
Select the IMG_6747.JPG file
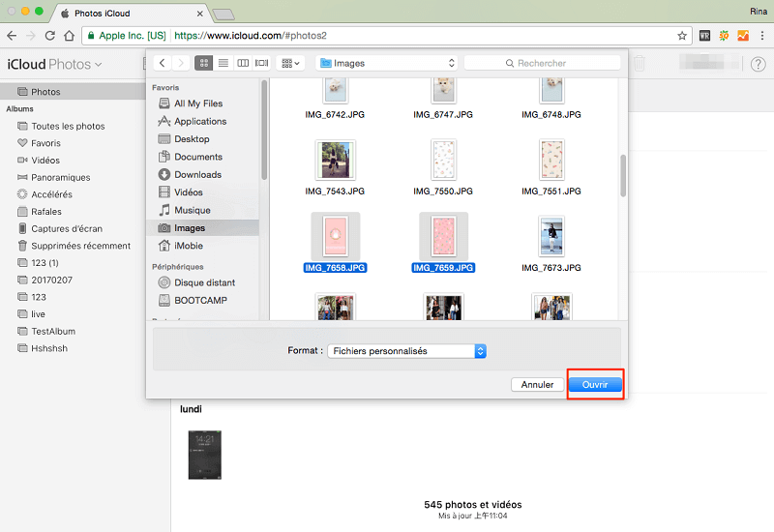[443, 99]
